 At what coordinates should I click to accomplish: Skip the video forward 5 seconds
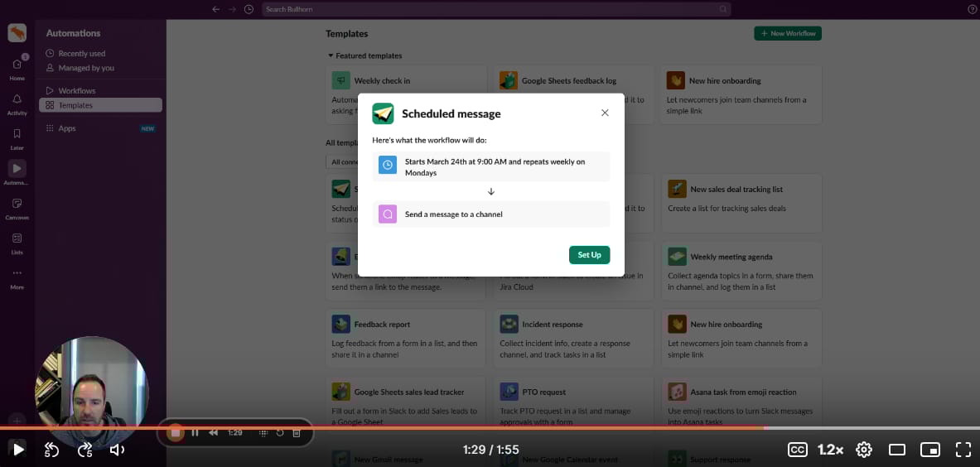(84, 450)
